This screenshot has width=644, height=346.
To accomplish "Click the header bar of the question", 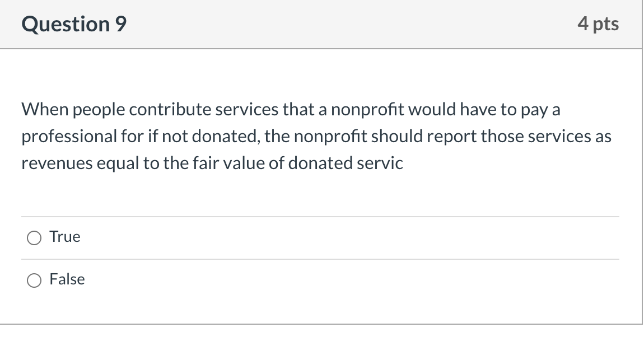I will pos(322,24).
